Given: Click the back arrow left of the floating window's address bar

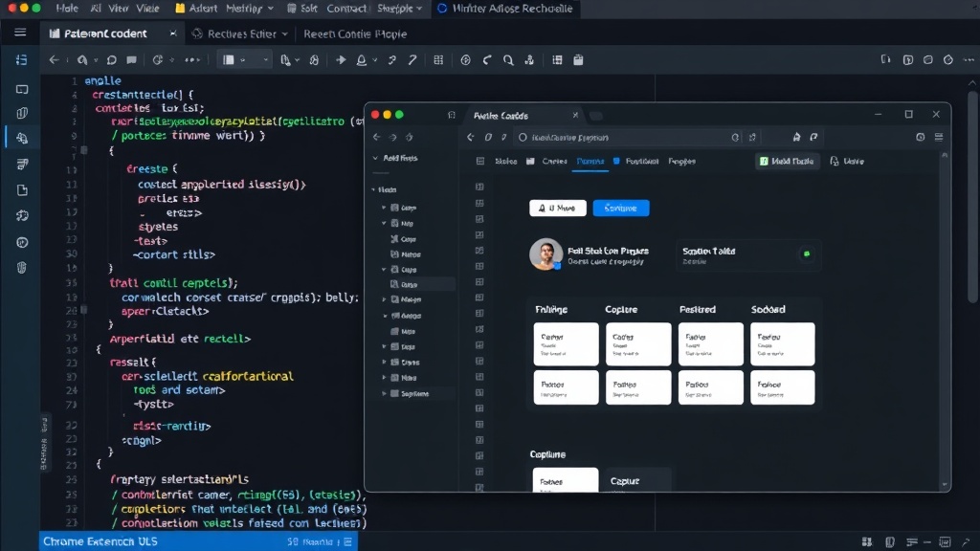Looking at the screenshot, I should (x=471, y=137).
